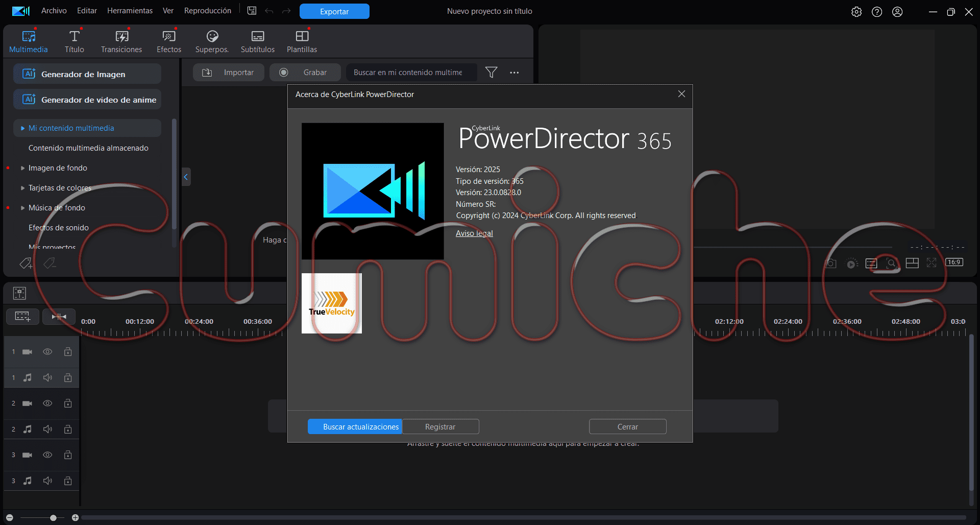The width and height of the screenshot is (980, 525).
Task: Click the Exportar button
Action: point(334,11)
